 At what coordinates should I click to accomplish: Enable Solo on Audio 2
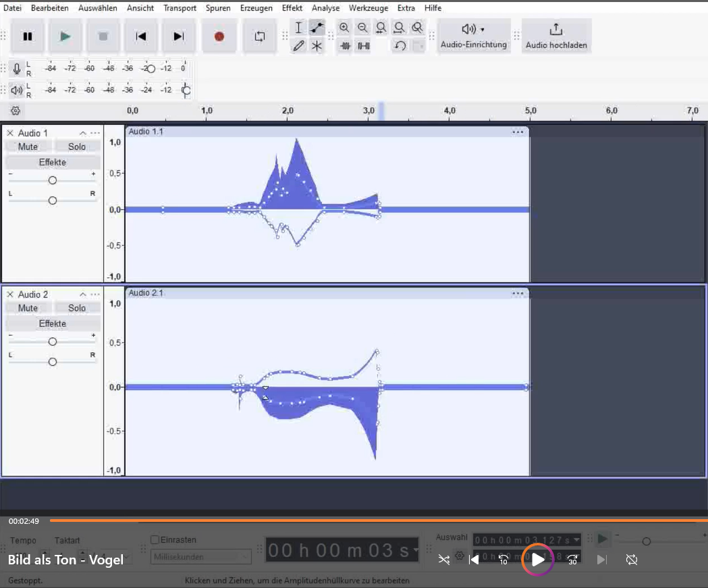77,308
